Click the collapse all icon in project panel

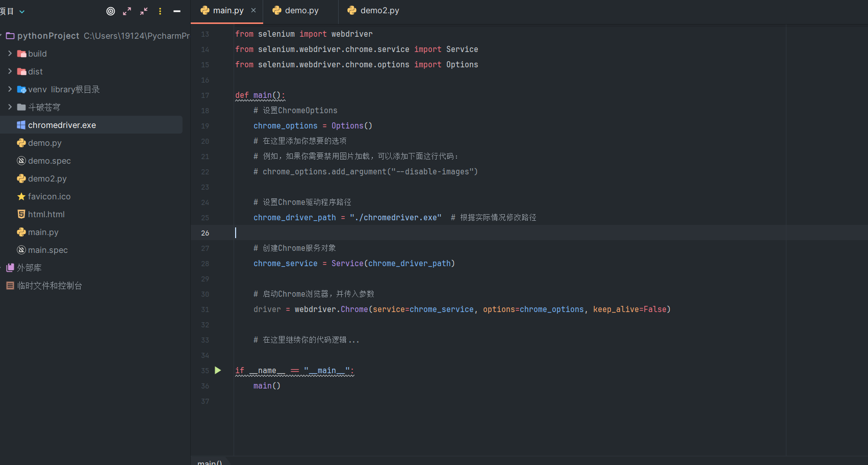pos(144,11)
